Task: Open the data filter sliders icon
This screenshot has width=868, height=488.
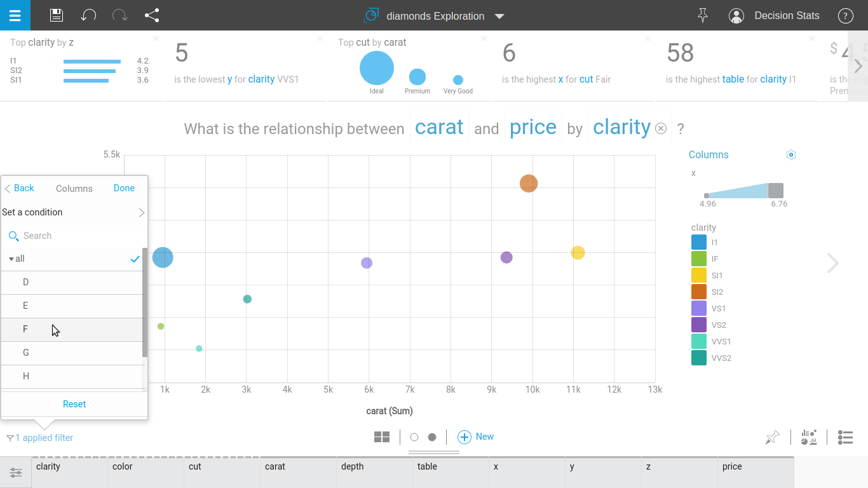Action: tap(15, 473)
